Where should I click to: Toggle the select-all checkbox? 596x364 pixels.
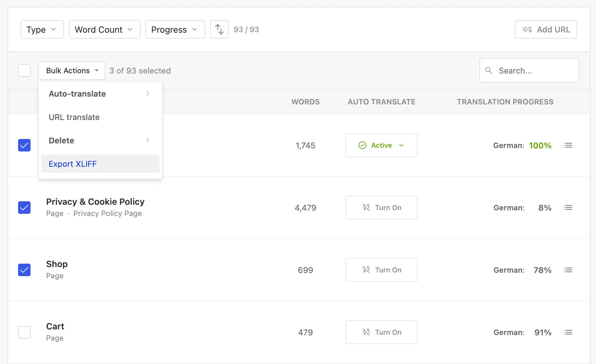pyautogui.click(x=24, y=70)
